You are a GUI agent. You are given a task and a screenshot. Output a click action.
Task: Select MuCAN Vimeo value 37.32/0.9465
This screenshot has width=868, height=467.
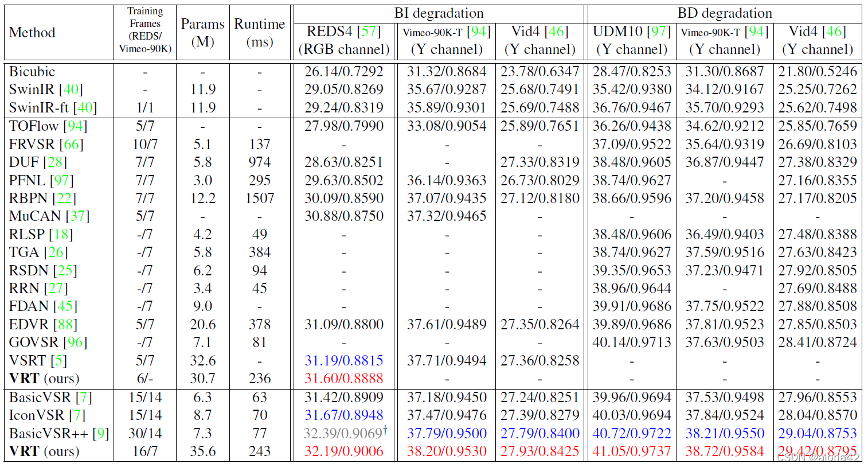(x=447, y=216)
